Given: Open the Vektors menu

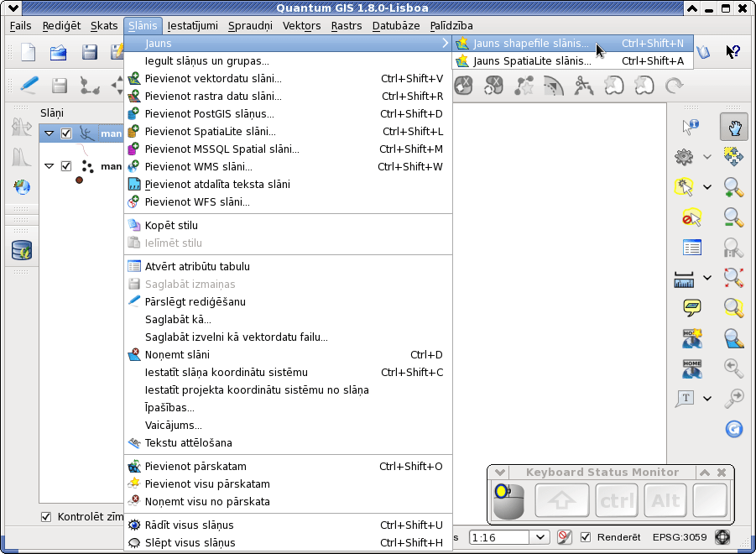Looking at the screenshot, I should tap(301, 25).
